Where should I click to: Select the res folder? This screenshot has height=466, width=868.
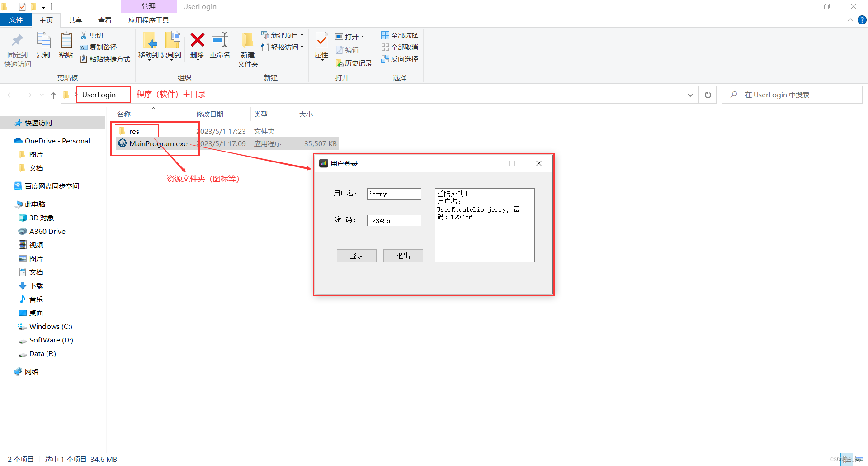[134, 132]
